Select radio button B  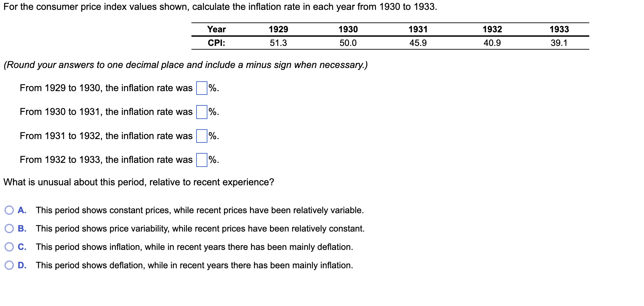(10, 229)
